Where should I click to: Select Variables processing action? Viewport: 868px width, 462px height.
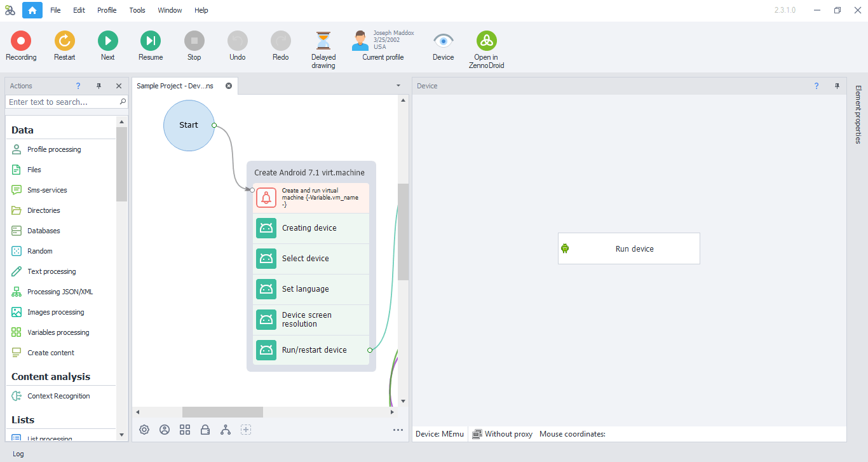pyautogui.click(x=58, y=332)
